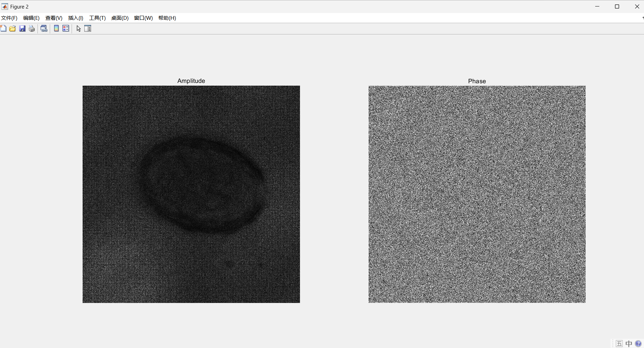Select the Phase image plot

click(477, 194)
